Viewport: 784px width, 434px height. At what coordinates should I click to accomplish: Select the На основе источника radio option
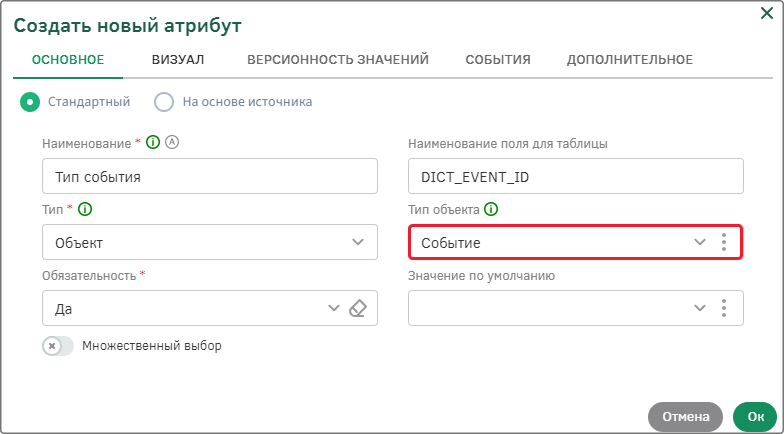[x=164, y=102]
